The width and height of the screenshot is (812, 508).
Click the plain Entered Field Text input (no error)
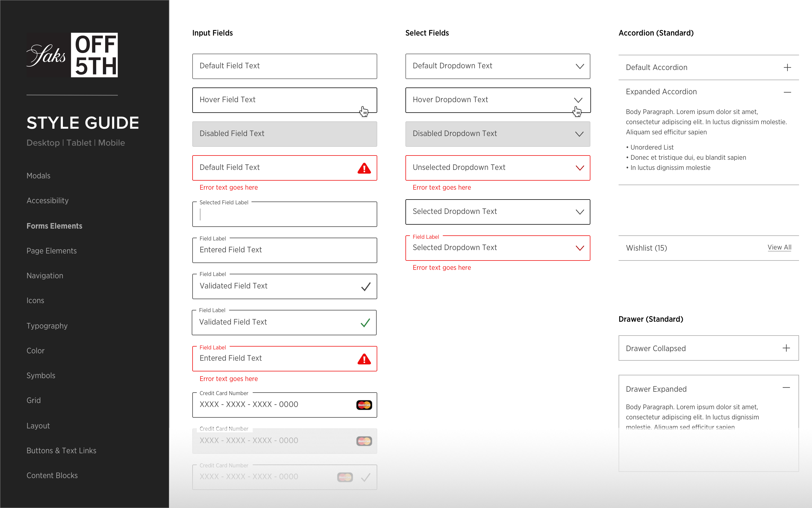click(x=284, y=250)
